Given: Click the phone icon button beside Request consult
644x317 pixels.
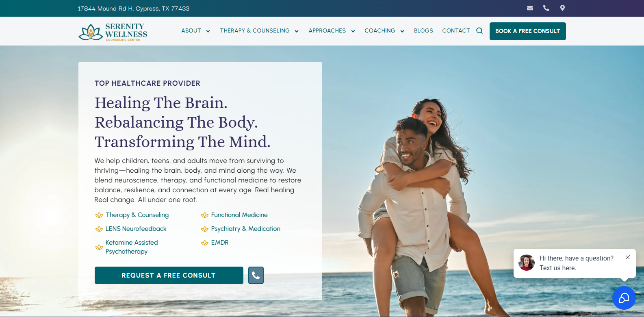Looking at the screenshot, I should (x=256, y=276).
